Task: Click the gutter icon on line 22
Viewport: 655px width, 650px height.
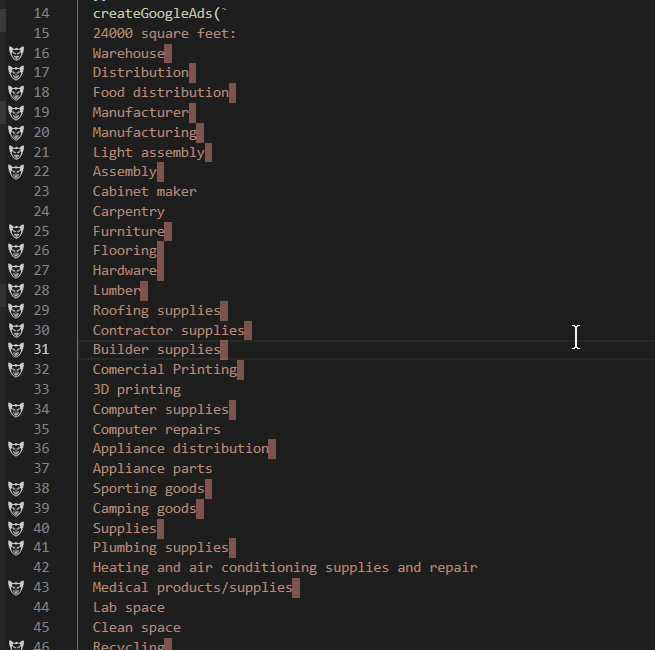Action: point(16,172)
